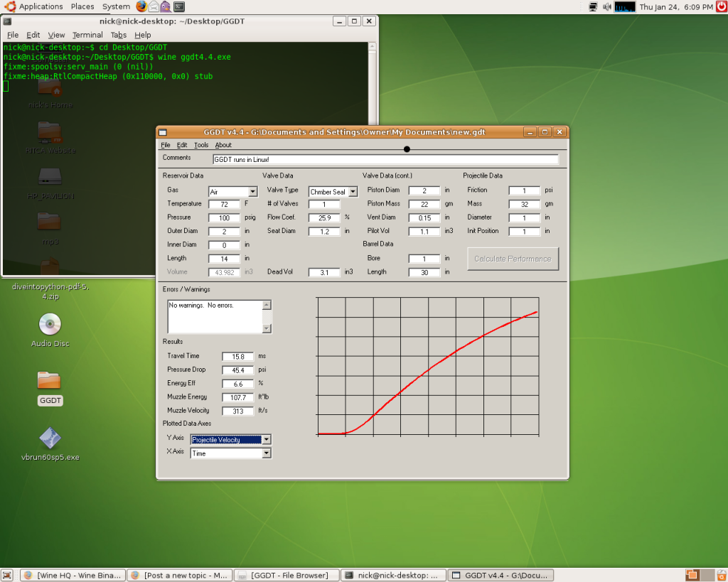728x582 pixels.
Task: Click the Ubuntu logo on Applications menu
Action: click(9, 6)
